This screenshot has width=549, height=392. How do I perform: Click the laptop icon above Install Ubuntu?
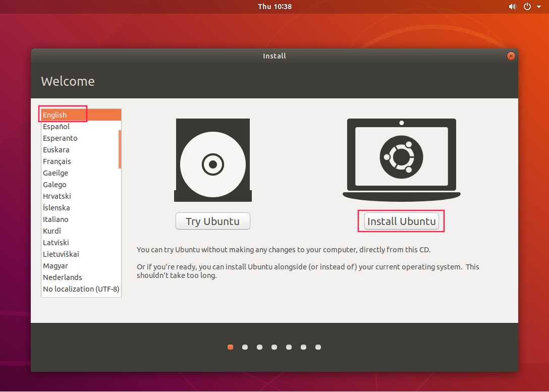coord(401,159)
